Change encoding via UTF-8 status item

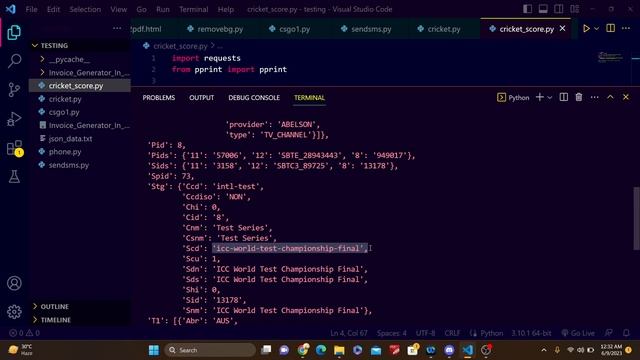pyautogui.click(x=425, y=333)
